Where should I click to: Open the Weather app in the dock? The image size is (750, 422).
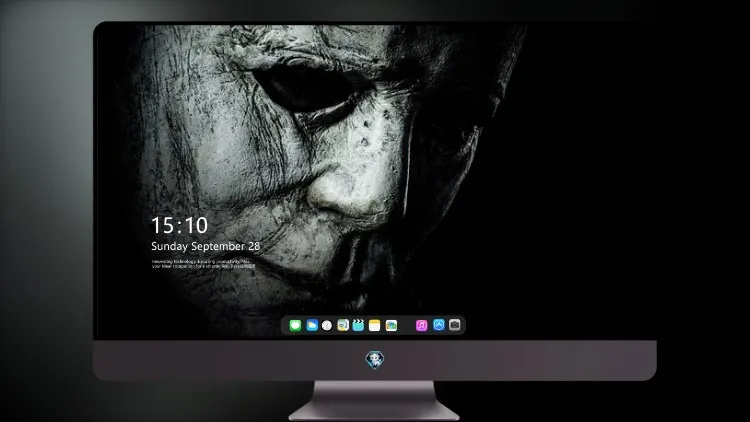click(312, 325)
